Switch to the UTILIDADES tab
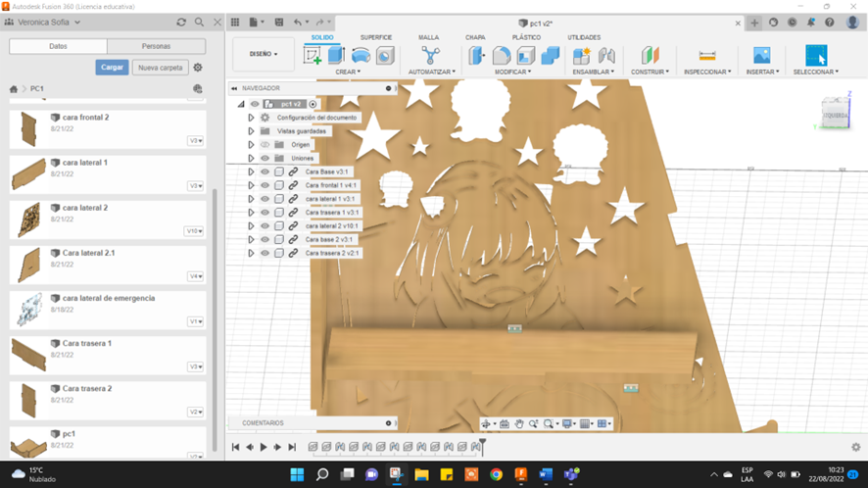Viewport: 868px width, 488px height. pyautogui.click(x=584, y=37)
